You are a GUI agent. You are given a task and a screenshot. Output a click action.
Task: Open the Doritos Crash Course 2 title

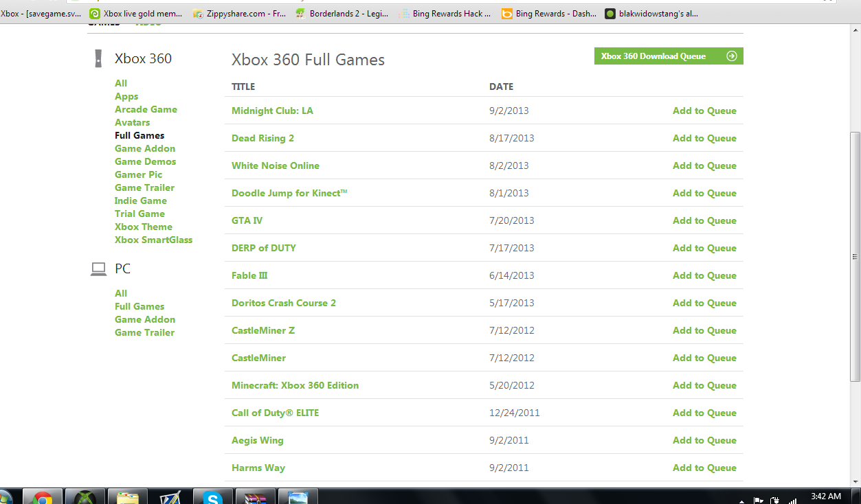tap(284, 303)
